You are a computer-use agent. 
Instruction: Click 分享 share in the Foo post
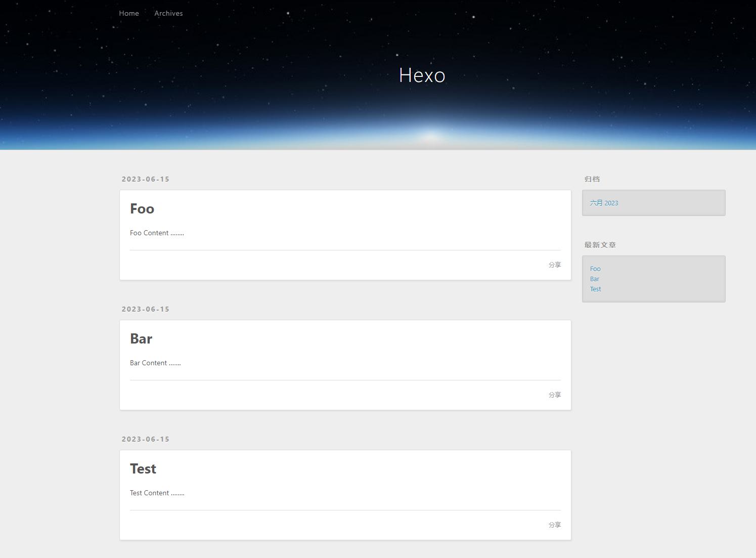[555, 265]
